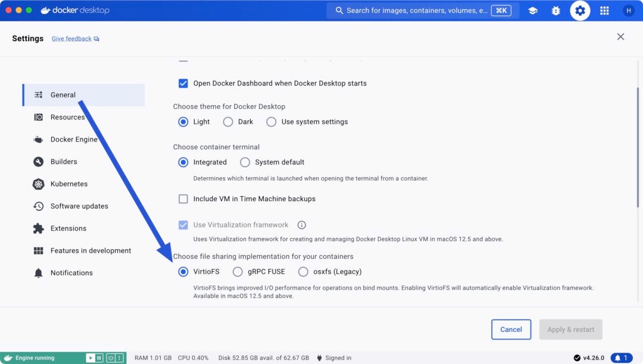643x364 pixels.
Task: Open the Give feedback link
Action: coord(71,38)
